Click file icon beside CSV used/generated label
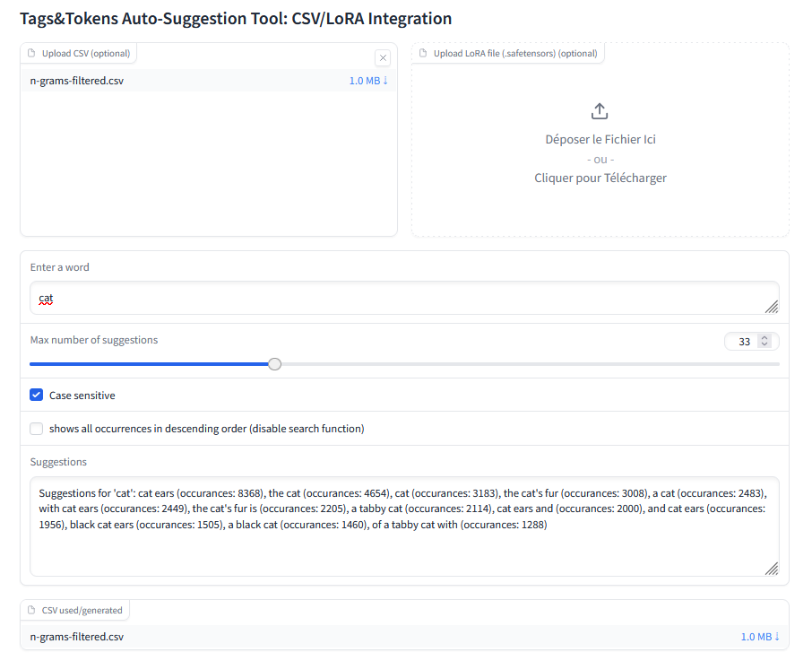Screen dimensions: 812x661 click(32, 611)
